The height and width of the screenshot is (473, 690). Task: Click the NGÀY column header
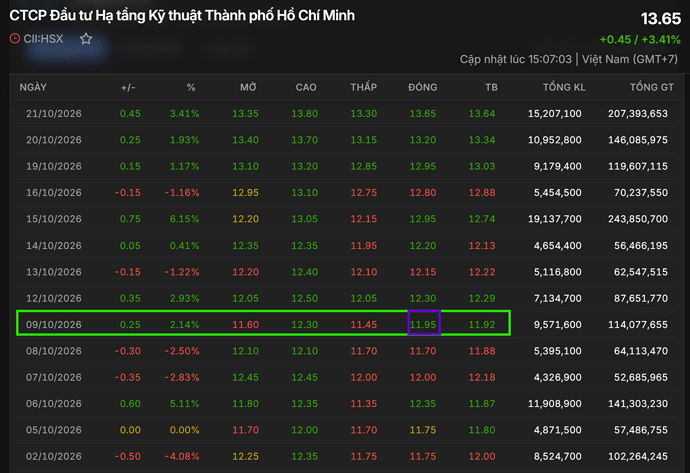[x=33, y=87]
